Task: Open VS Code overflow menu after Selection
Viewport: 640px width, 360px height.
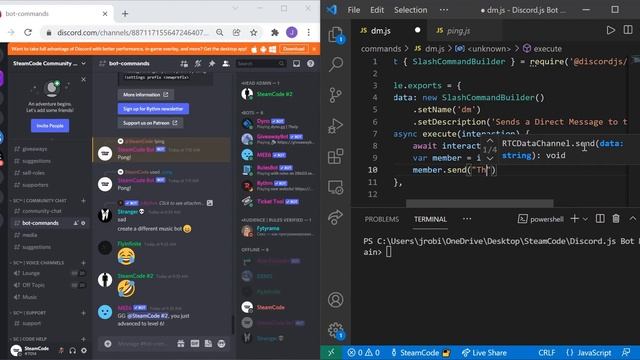Action: coord(444,10)
